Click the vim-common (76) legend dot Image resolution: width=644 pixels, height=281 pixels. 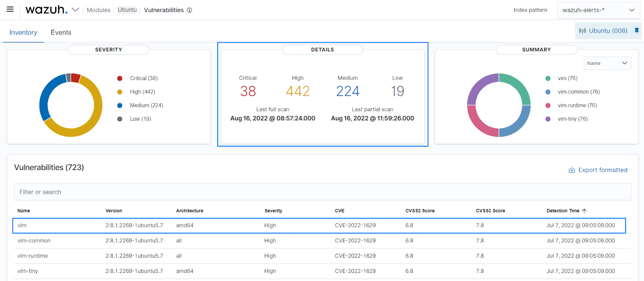548,92
